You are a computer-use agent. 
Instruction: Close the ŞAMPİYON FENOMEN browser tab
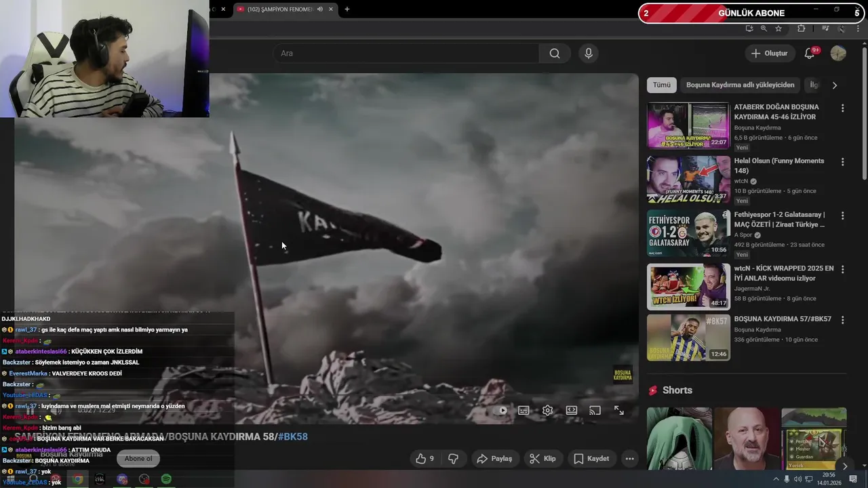[331, 9]
